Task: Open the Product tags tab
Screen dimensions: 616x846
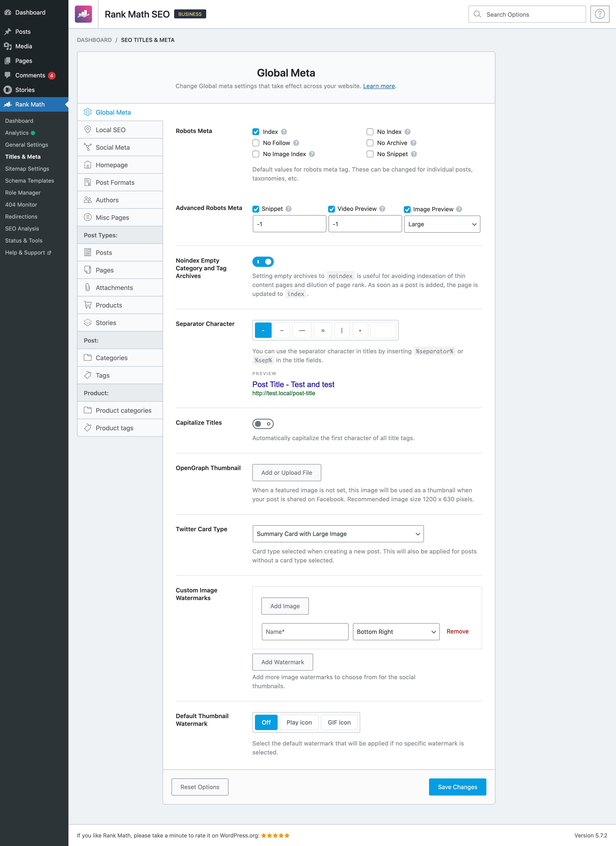Action: coord(120,428)
